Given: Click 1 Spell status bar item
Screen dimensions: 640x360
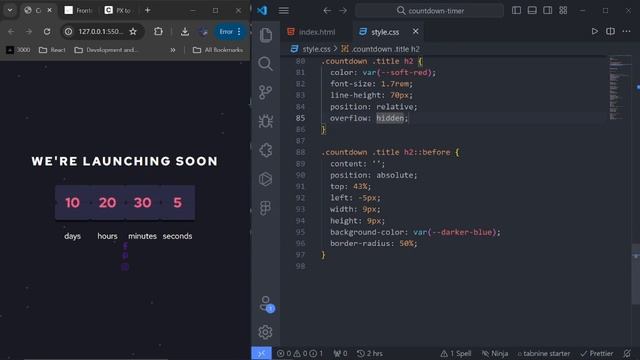Looking at the screenshot, I should (x=456, y=353).
